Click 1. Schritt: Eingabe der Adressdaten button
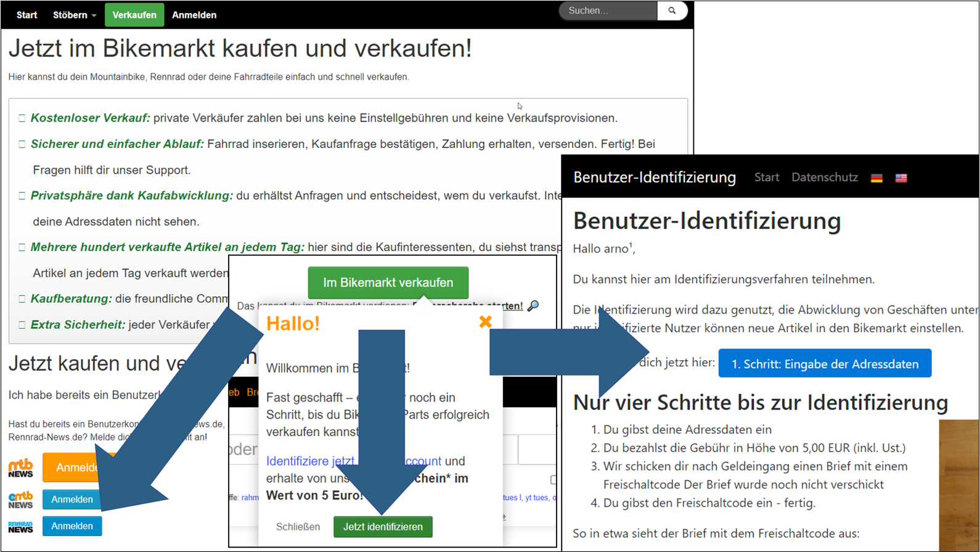Image resolution: width=980 pixels, height=552 pixels. (x=825, y=364)
